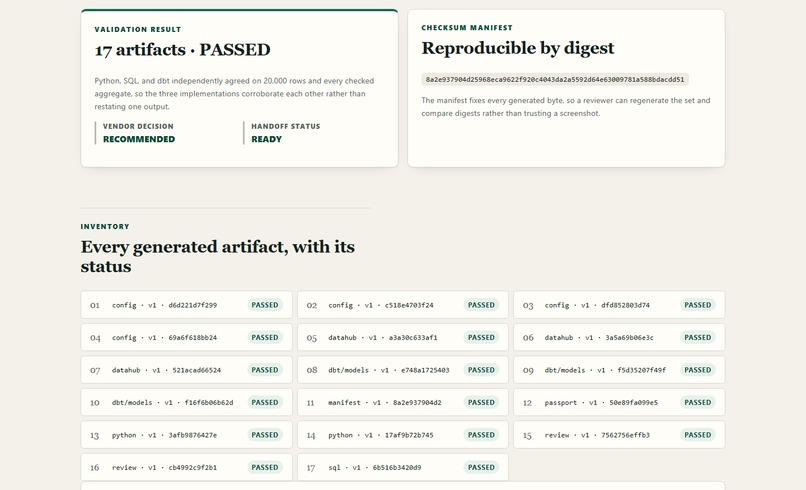
Task: Click the 'INVENTORY' section label
Action: click(x=105, y=227)
